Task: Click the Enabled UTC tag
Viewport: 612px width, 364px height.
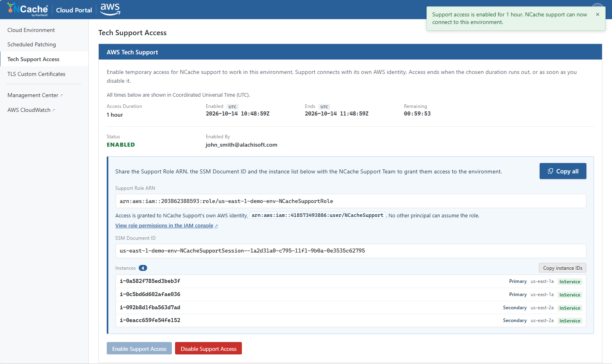Action: 232,107
